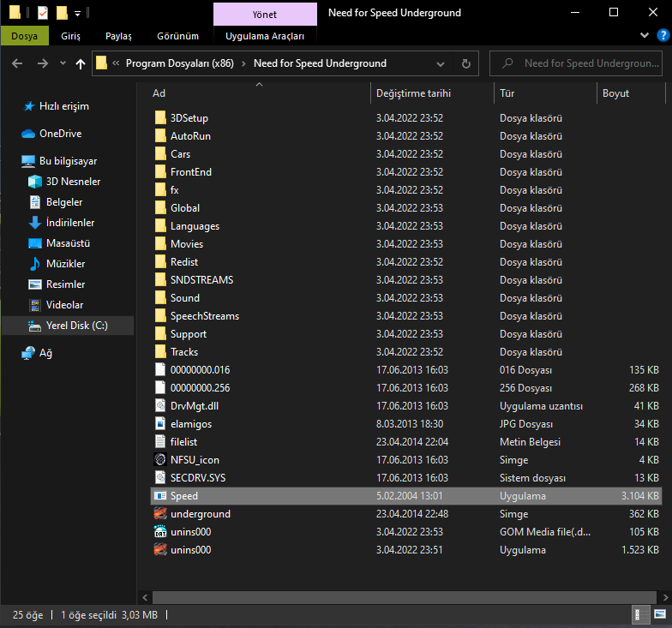The width and height of the screenshot is (672, 628).
Task: Open recent locations dropdown arrow
Action: click(63, 63)
